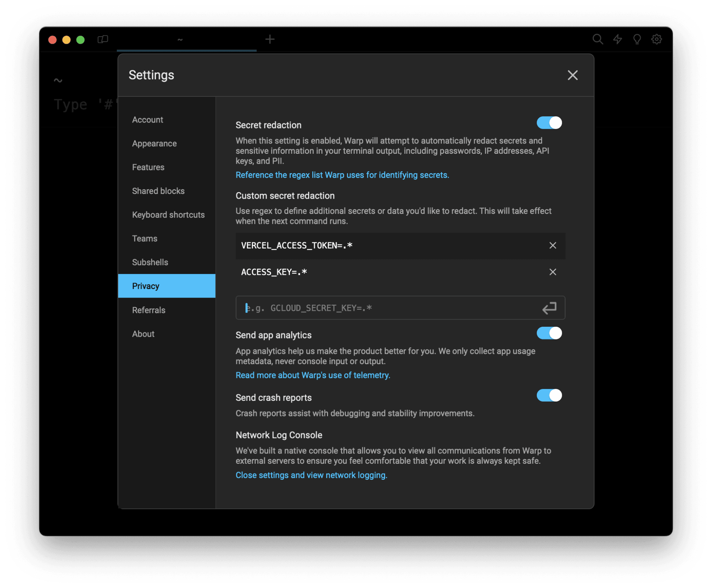Delete the ACCESS_KEY regex entry
712x588 pixels.
[552, 272]
